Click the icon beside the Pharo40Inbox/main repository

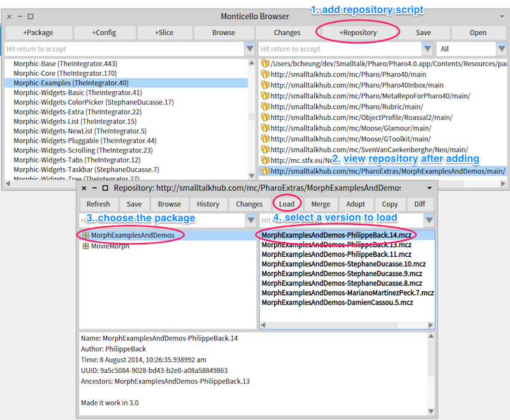pyautogui.click(x=265, y=85)
